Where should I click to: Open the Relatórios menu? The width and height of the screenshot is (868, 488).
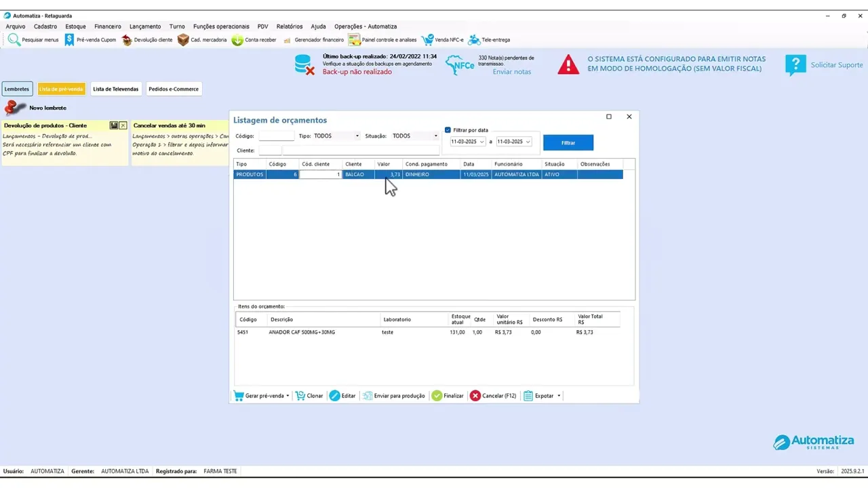click(290, 26)
